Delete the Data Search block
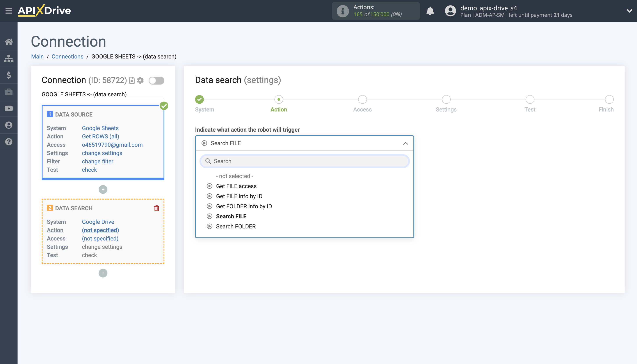Screen dimensions: 637x364 point(157,208)
